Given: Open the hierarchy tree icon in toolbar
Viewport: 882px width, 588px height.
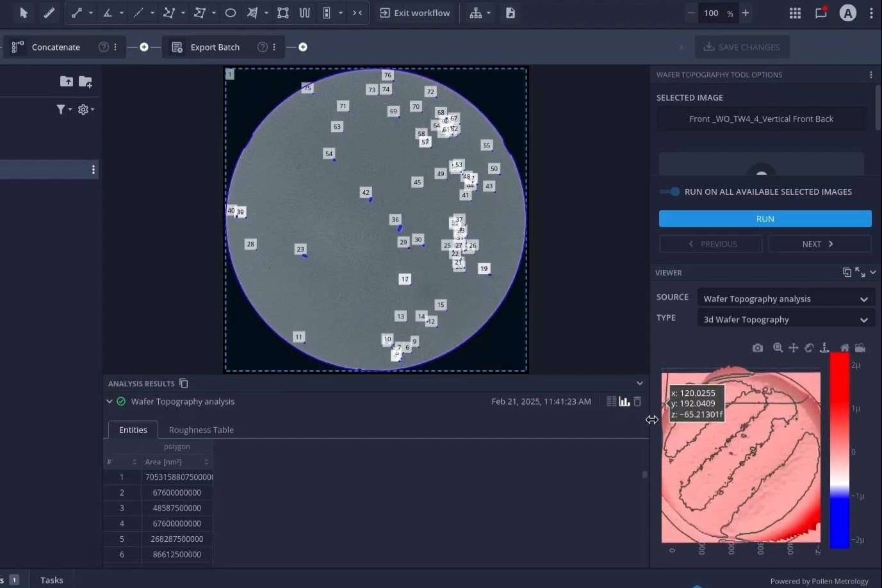Looking at the screenshot, I should [x=476, y=13].
